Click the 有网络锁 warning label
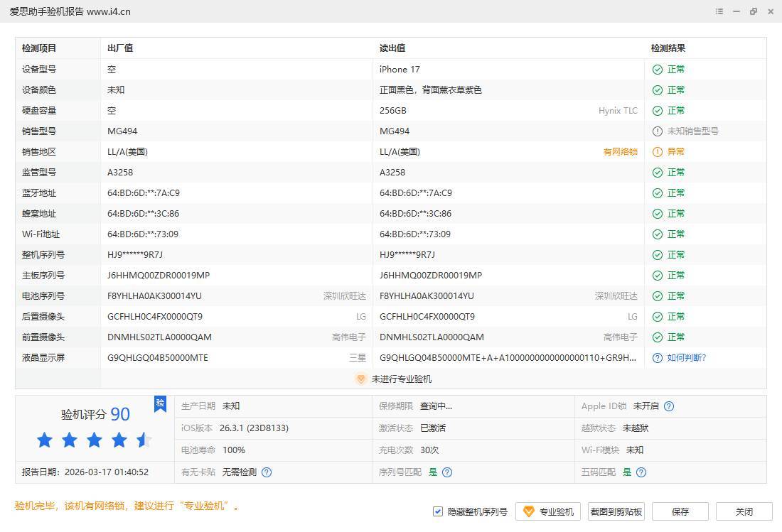 pyautogui.click(x=620, y=152)
